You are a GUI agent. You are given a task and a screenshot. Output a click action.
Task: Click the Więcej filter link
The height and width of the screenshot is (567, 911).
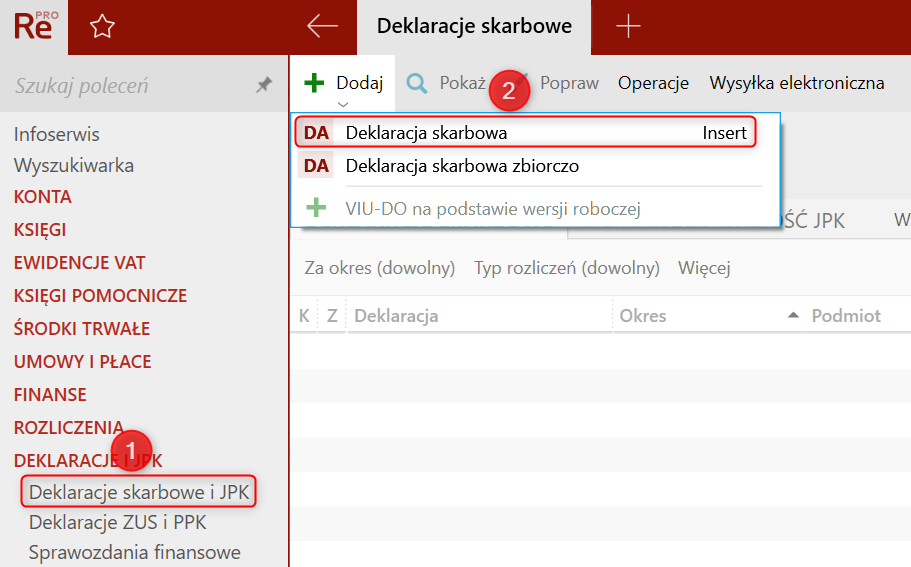tap(704, 268)
